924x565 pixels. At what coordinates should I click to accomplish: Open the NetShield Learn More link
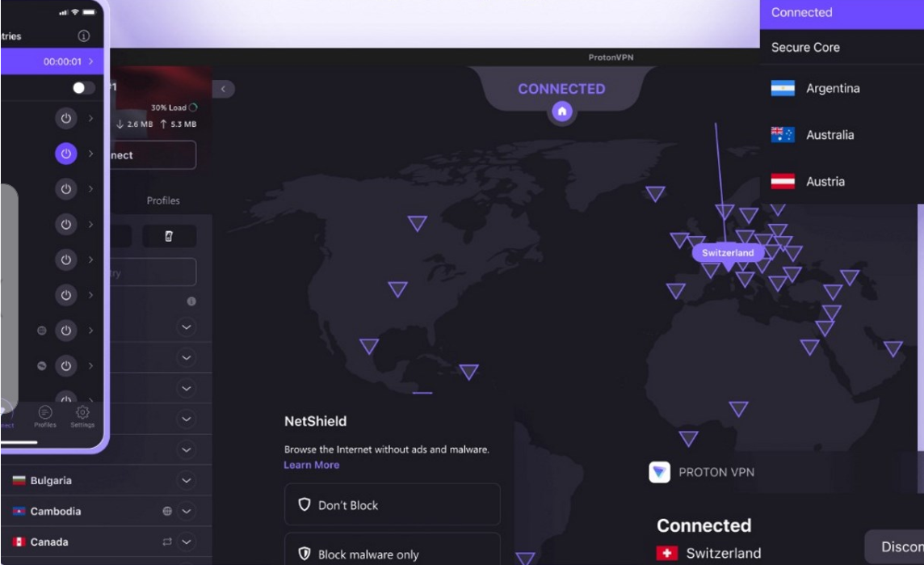click(x=311, y=465)
